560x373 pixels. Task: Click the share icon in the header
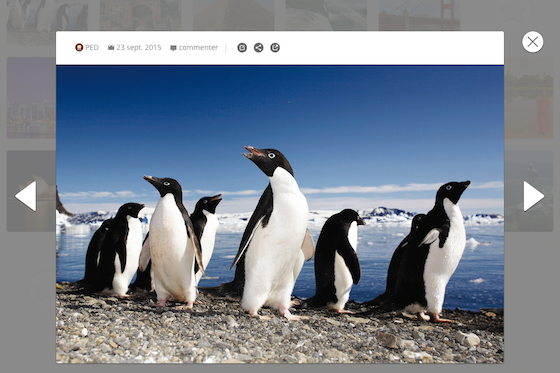(x=259, y=48)
